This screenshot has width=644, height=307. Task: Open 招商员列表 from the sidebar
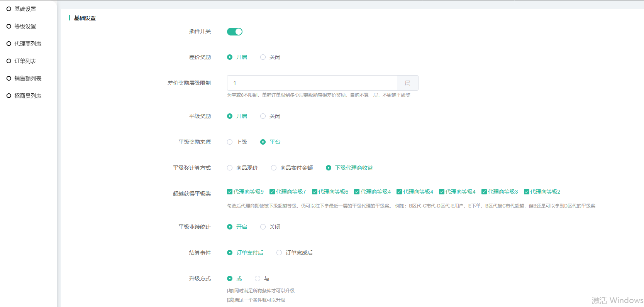(27, 96)
